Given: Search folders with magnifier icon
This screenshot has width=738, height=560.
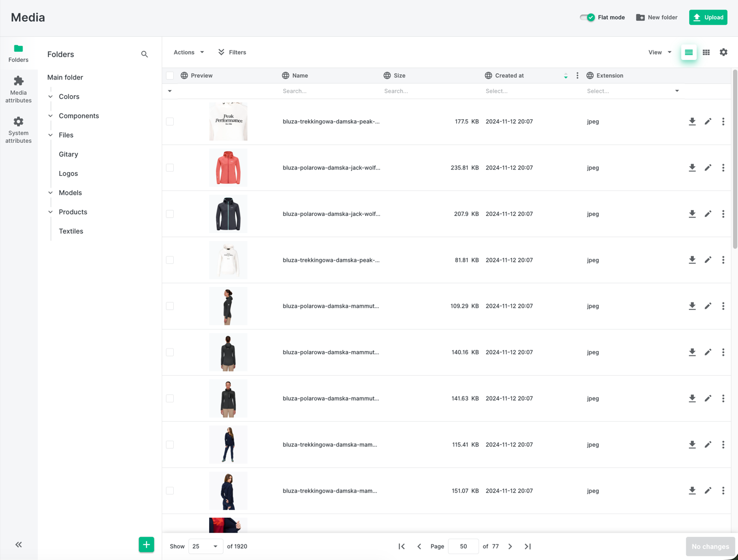Looking at the screenshot, I should pyautogui.click(x=144, y=55).
